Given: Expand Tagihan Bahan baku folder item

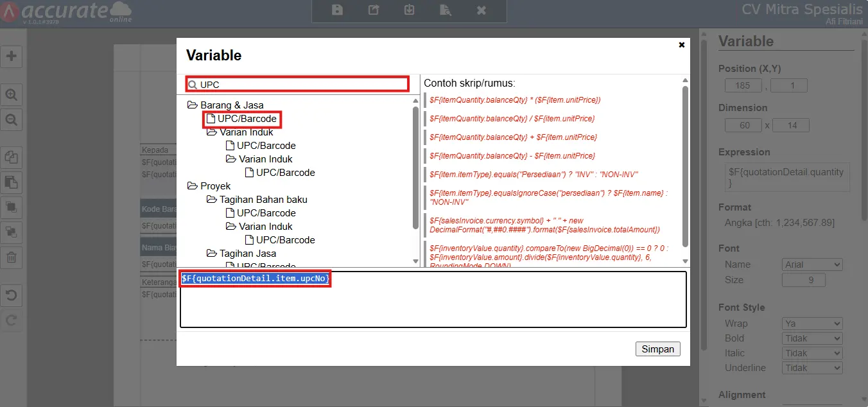Looking at the screenshot, I should coord(211,200).
